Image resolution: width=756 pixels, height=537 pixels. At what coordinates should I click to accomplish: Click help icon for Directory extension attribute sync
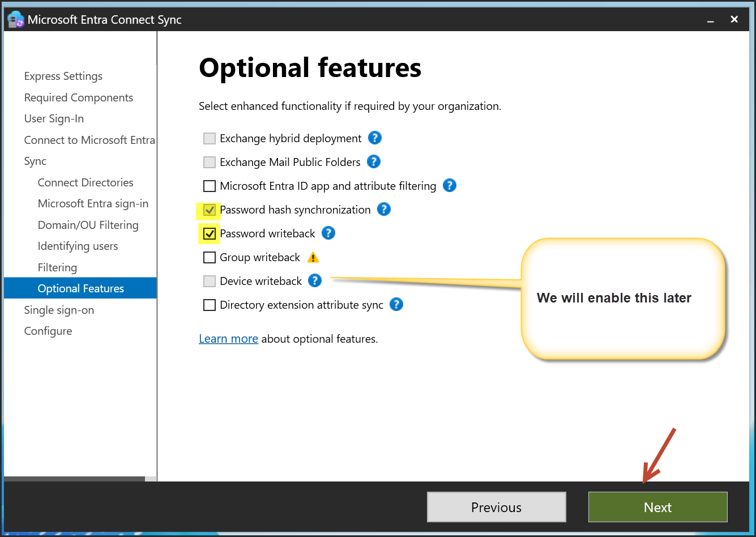(396, 304)
